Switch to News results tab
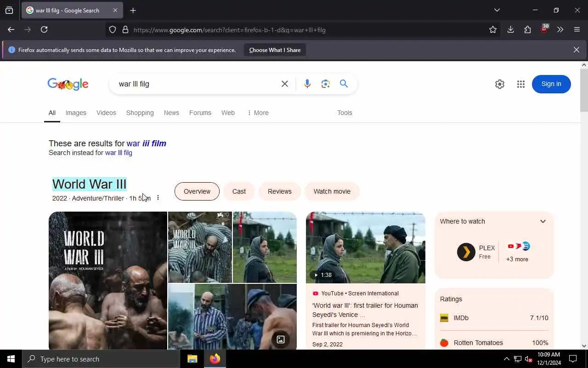Viewport: 588px width, 368px height. (x=171, y=113)
